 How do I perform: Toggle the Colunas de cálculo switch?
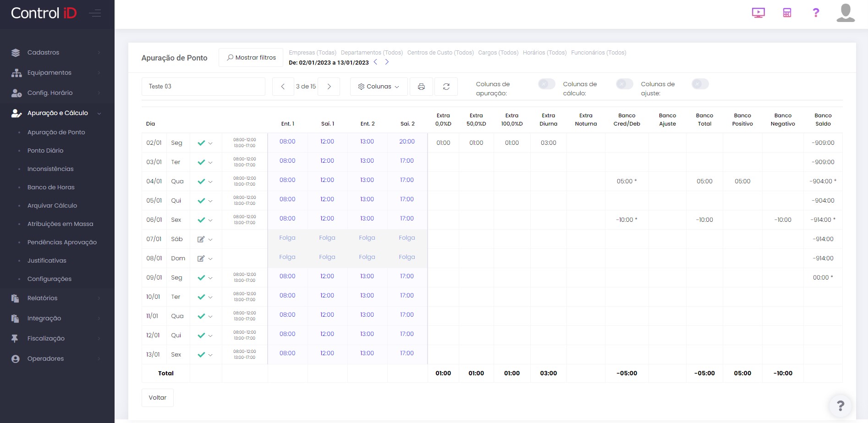624,84
